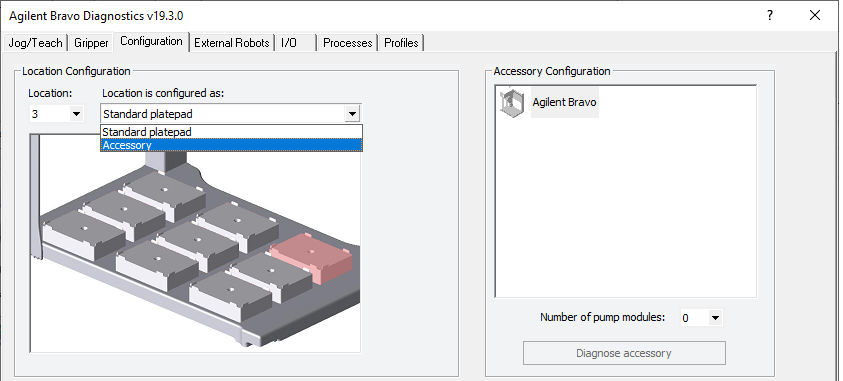843x381 pixels.
Task: Switch to the Jog/Teach tab
Action: point(35,43)
